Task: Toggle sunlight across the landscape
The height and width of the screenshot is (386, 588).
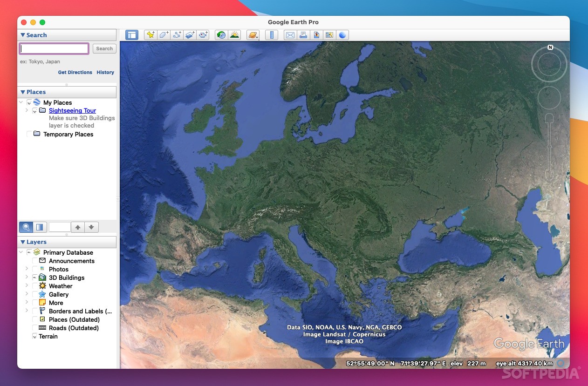Action: (235, 34)
